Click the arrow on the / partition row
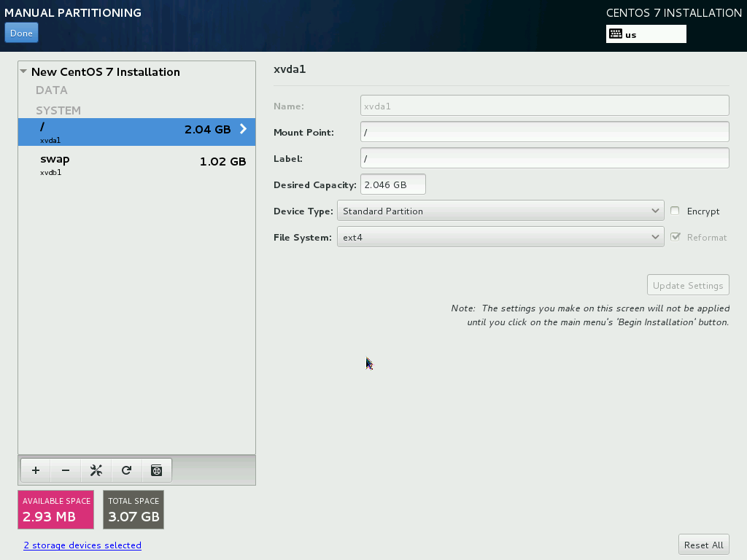 tap(243, 129)
